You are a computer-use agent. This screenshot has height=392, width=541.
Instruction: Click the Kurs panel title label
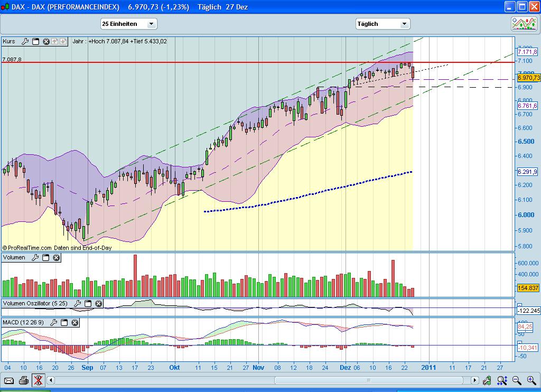coord(8,41)
